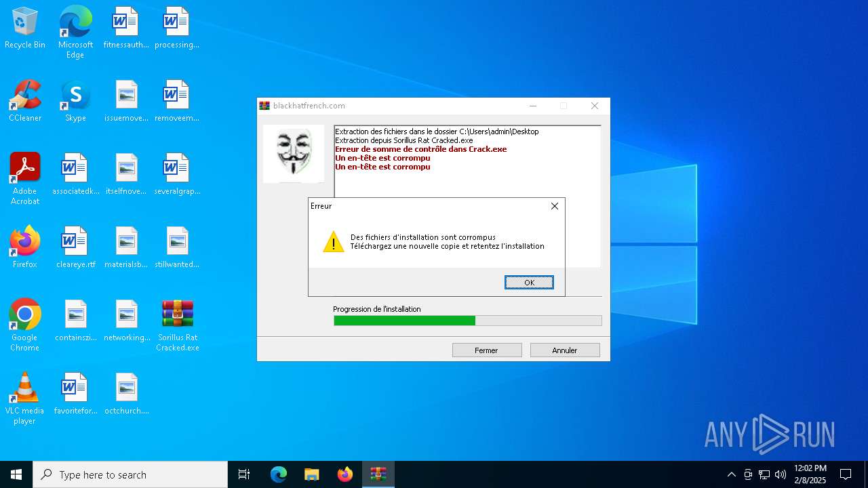Select the materialsb... image file icon
868x488 pixels.
[126, 247]
